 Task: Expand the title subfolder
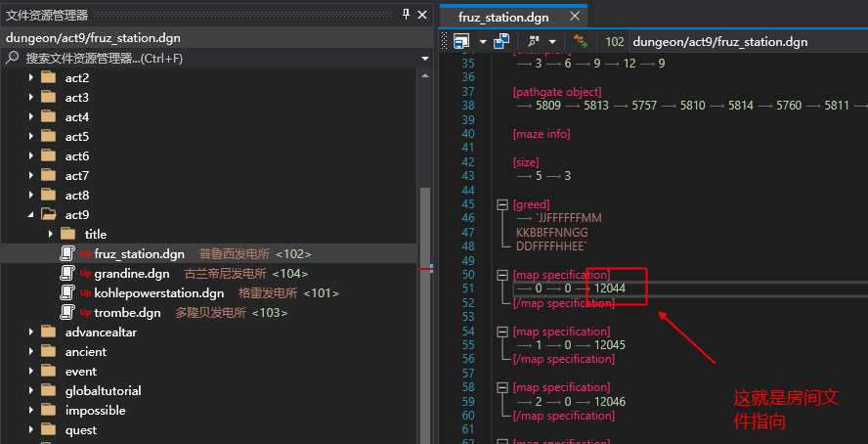(x=51, y=234)
